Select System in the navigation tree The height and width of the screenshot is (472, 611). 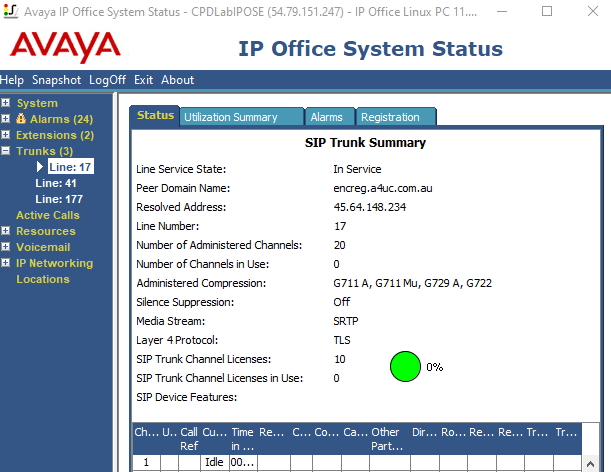37,103
